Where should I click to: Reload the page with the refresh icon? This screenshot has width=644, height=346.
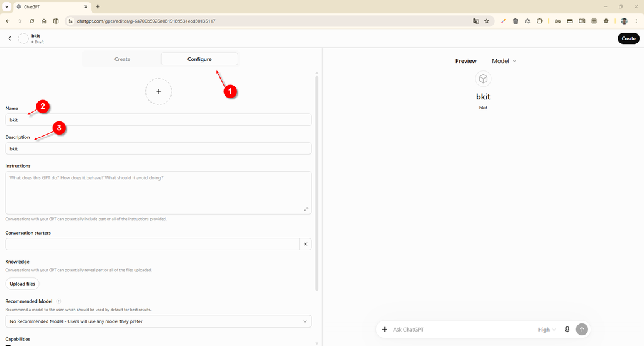pos(31,21)
